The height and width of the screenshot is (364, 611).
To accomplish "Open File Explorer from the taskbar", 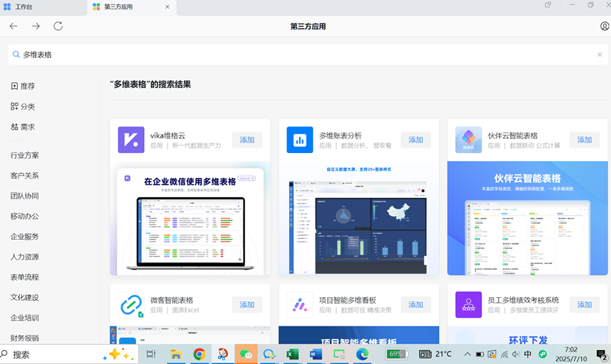I will pos(176,354).
